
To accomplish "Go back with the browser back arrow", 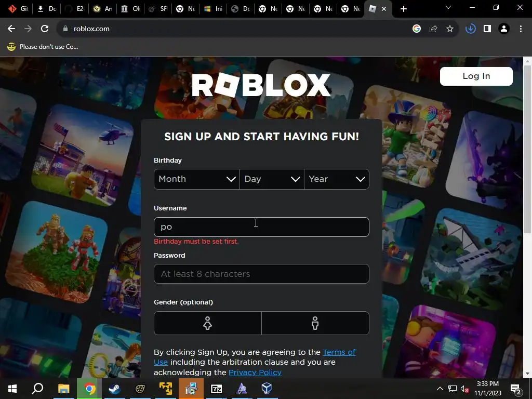I will (x=11, y=29).
